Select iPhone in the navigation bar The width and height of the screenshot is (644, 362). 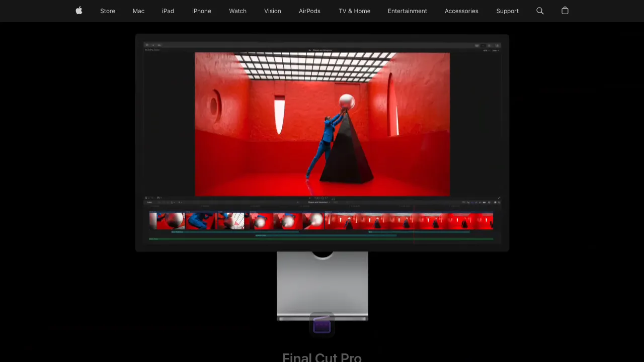point(202,11)
